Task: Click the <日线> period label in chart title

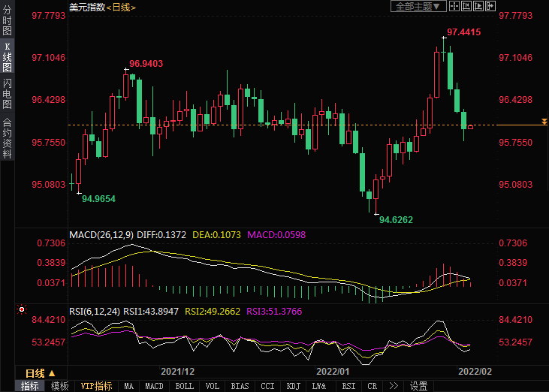Action: click(x=121, y=7)
